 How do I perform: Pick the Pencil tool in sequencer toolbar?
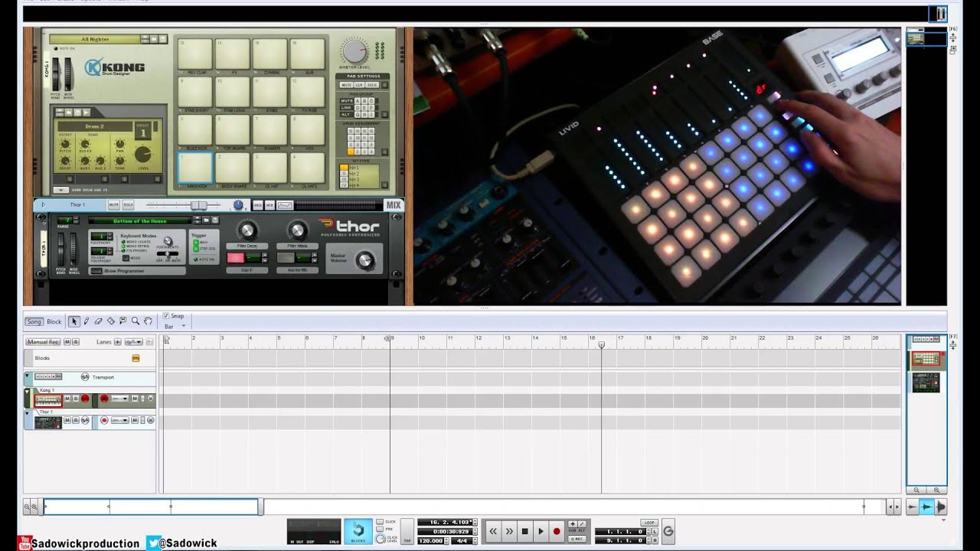coord(87,321)
